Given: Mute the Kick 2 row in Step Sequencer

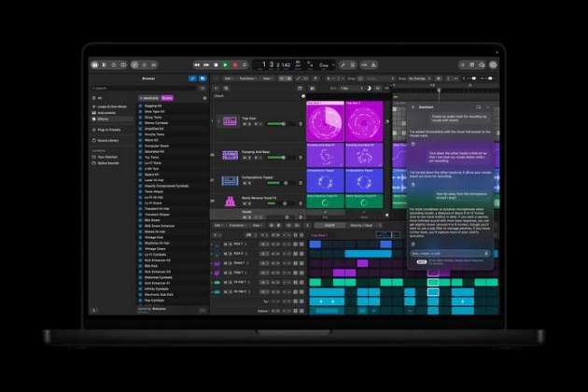Looking at the screenshot, I should pos(225,254).
